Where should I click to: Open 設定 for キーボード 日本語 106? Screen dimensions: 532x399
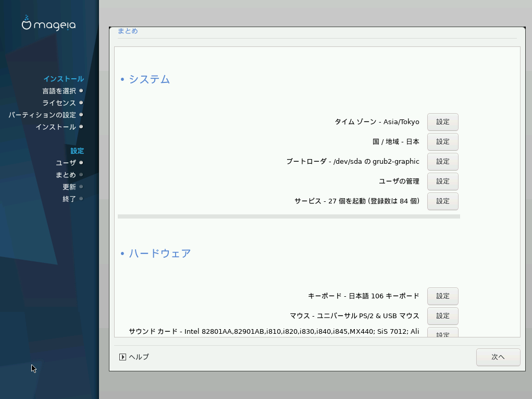442,296
